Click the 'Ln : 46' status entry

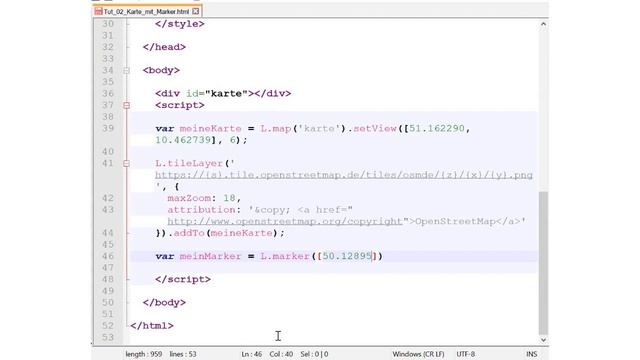pos(251,354)
